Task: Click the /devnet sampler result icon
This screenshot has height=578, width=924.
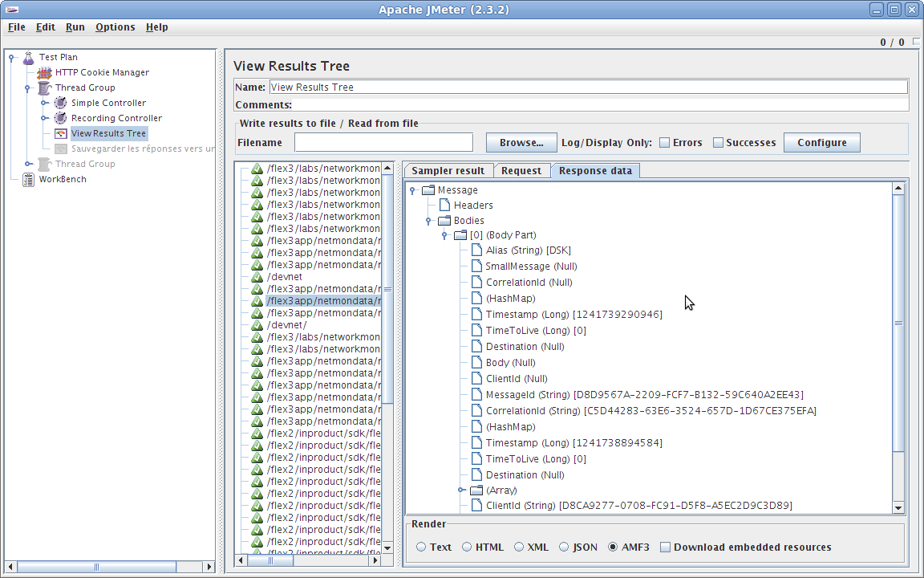Action: (x=257, y=276)
